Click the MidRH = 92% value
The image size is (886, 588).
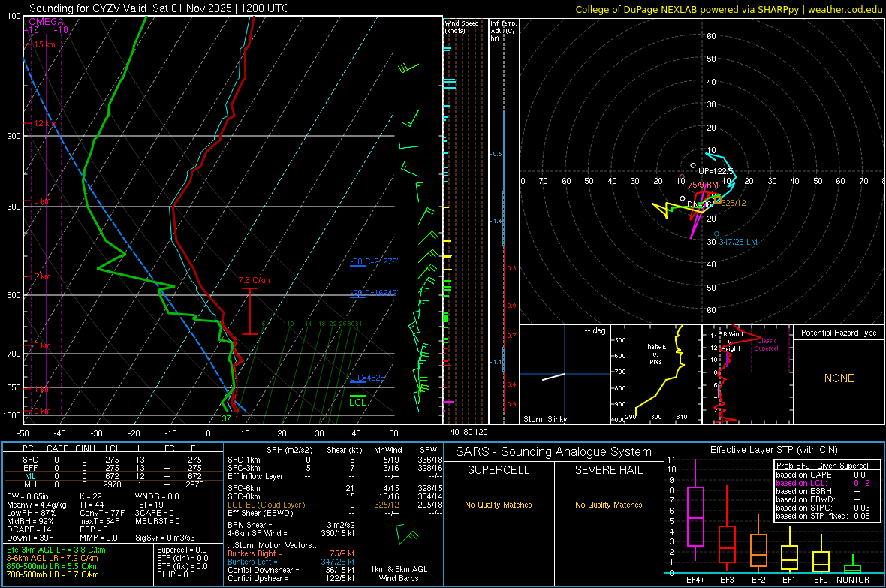(31, 521)
